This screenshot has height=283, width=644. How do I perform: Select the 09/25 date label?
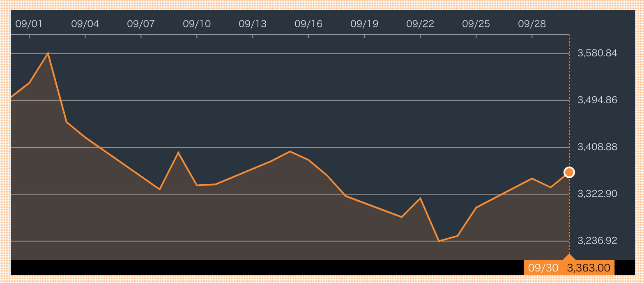point(476,24)
